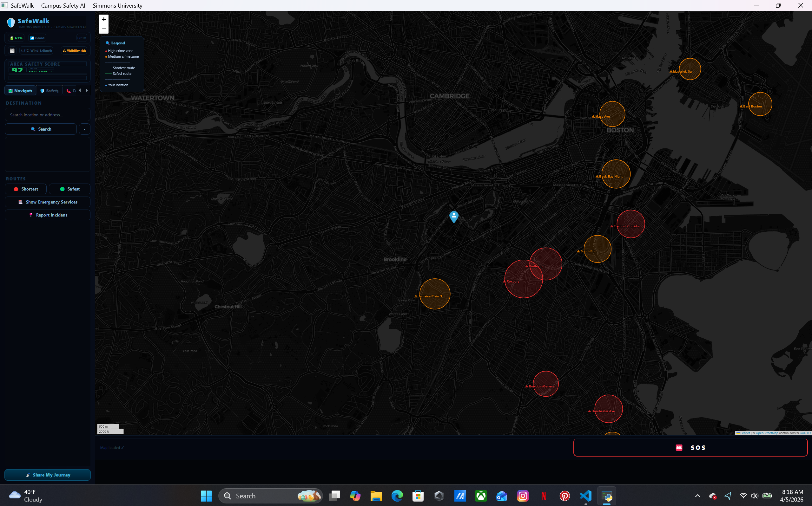Click the Good signal strength indicator
Screen dimensions: 812x506
(x=37, y=38)
